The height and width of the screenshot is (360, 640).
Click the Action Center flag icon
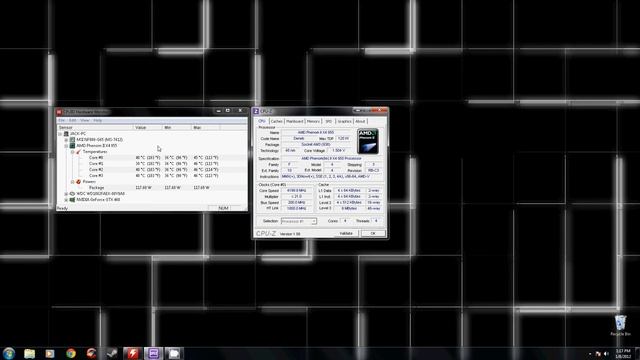click(x=598, y=354)
